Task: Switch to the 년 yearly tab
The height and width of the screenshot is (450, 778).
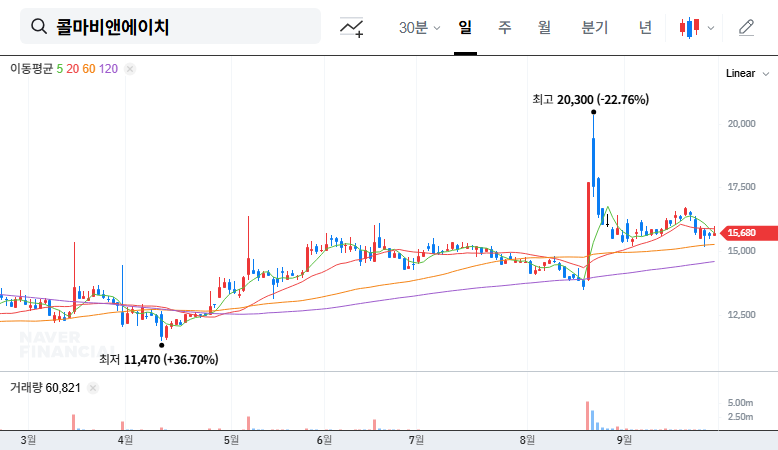Action: click(x=645, y=27)
